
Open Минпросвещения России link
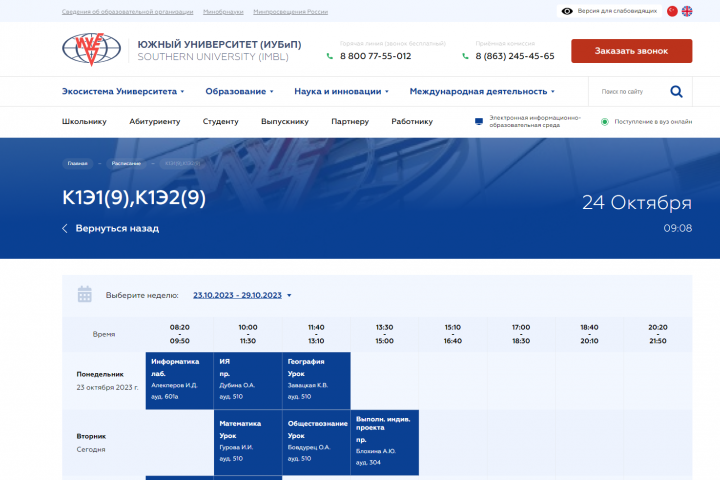pyautogui.click(x=291, y=12)
